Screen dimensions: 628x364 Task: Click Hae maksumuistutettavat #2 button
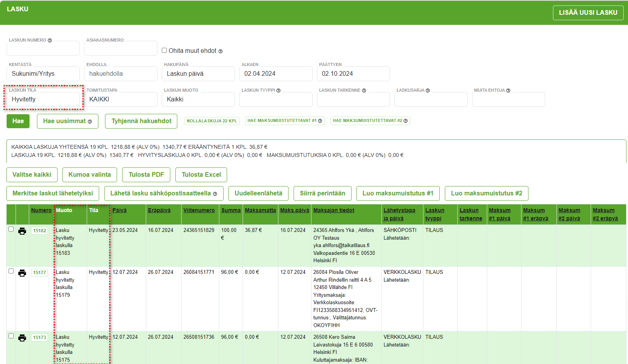(x=370, y=121)
